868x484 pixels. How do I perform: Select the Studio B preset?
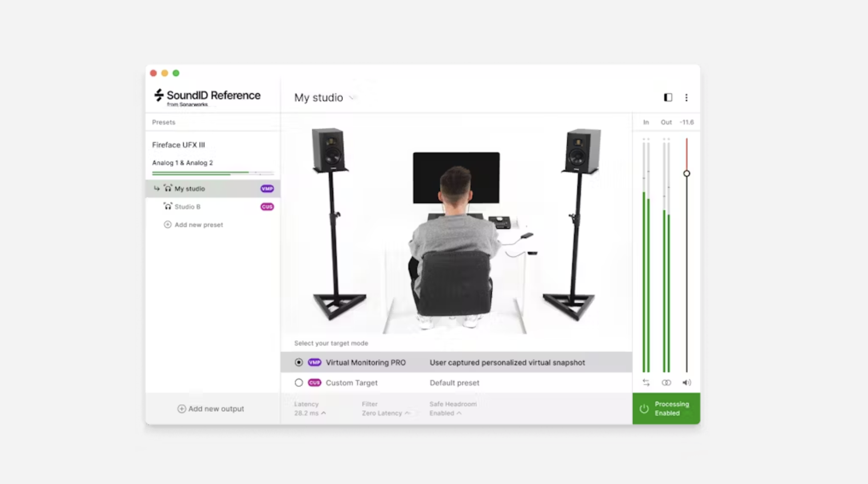click(187, 207)
